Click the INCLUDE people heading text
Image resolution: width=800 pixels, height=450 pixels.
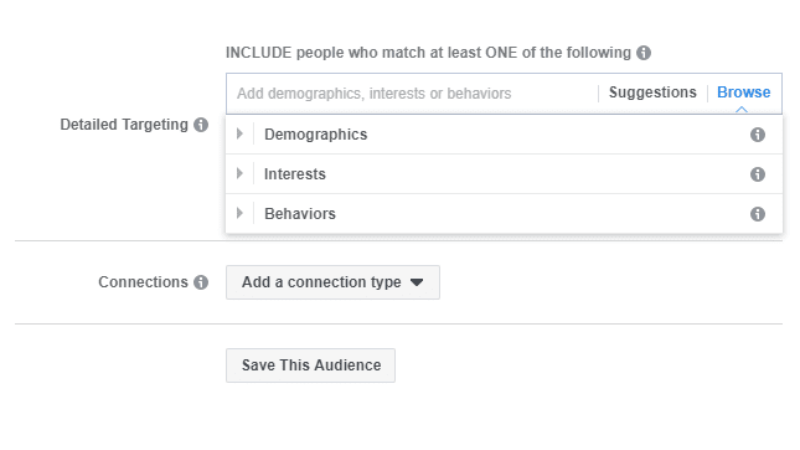pos(428,53)
